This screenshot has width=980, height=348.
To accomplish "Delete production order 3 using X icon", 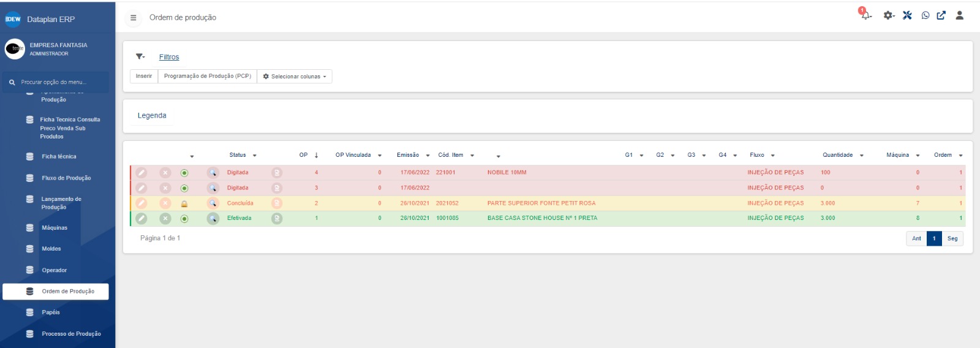I will coord(165,188).
